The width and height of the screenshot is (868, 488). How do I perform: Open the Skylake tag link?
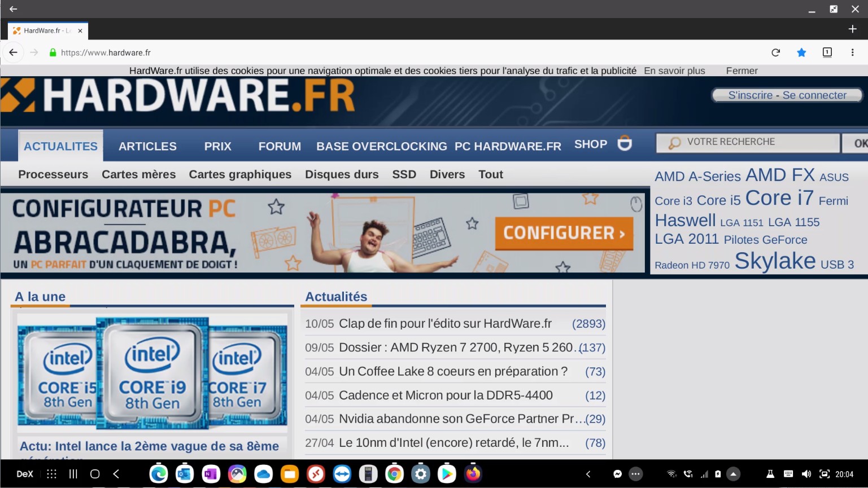pyautogui.click(x=775, y=261)
